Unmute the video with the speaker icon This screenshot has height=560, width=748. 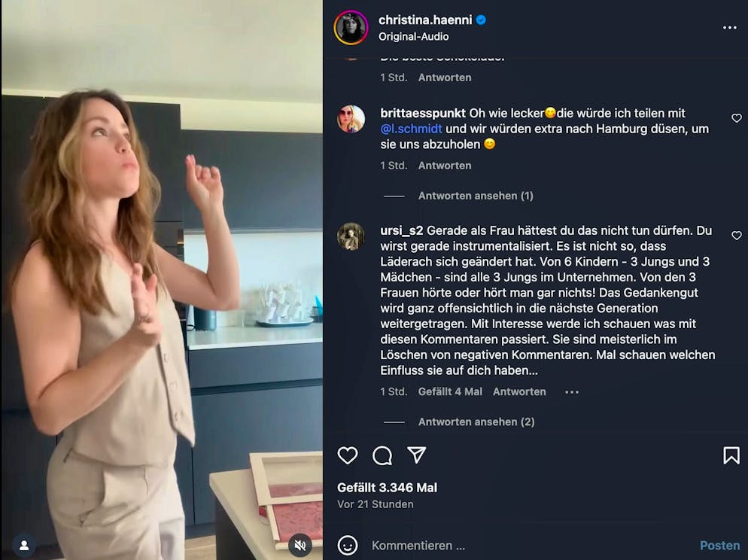pos(301,545)
